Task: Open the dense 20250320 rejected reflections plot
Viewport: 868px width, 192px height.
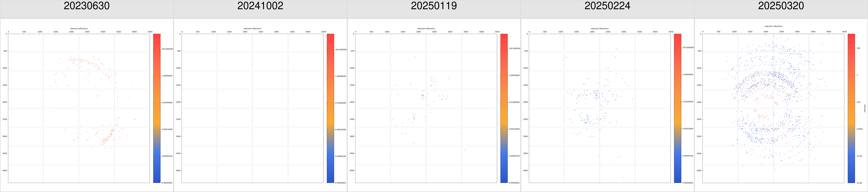Action: [x=773, y=108]
